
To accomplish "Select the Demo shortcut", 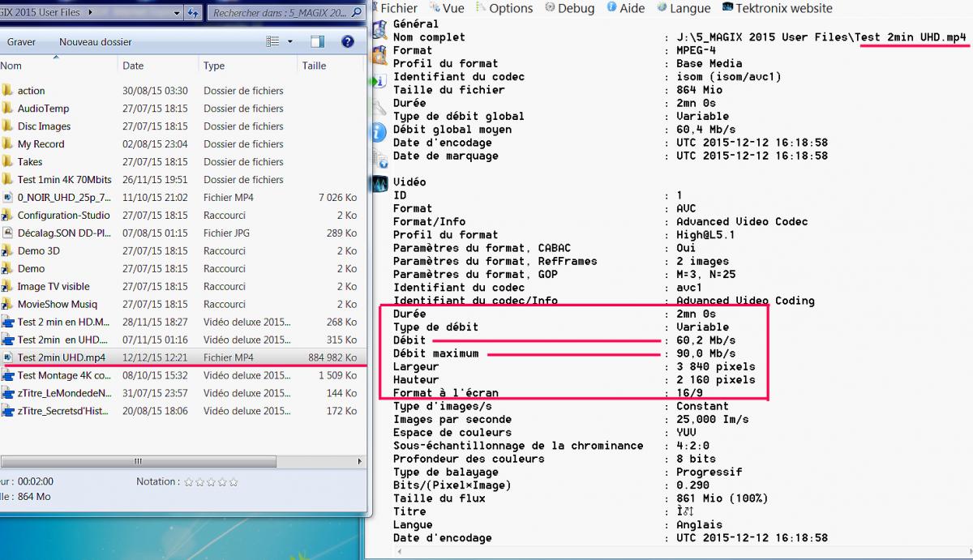I will tap(32, 269).
